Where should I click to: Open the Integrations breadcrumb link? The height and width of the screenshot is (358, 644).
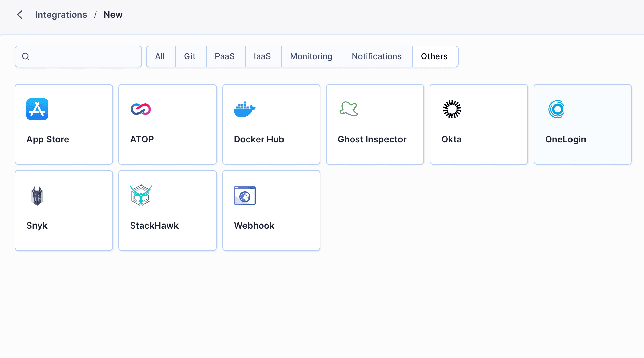tap(61, 15)
